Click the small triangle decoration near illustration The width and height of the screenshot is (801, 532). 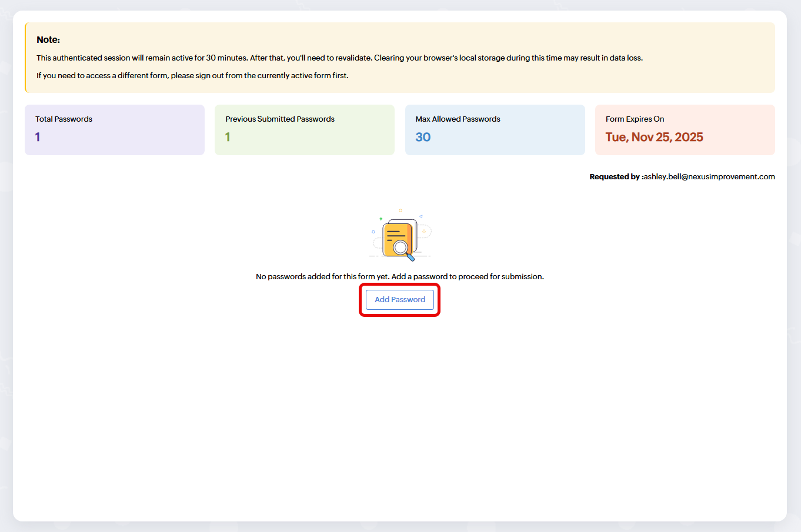[421, 216]
